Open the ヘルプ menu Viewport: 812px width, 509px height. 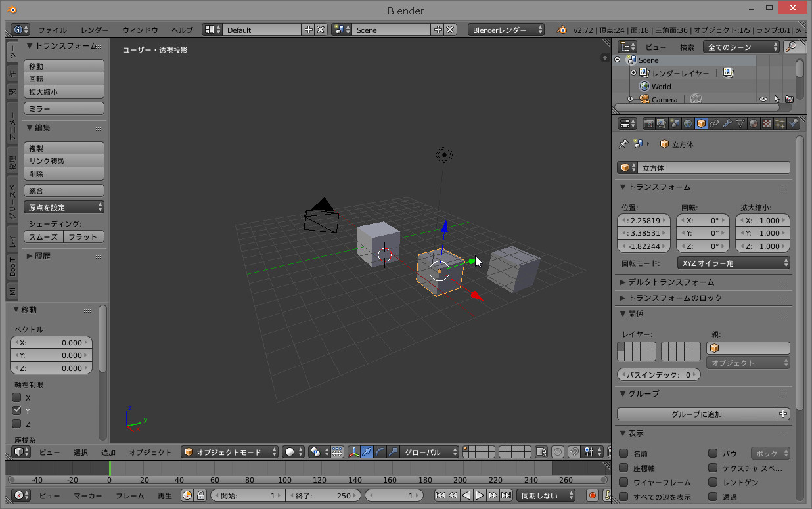pyautogui.click(x=182, y=30)
